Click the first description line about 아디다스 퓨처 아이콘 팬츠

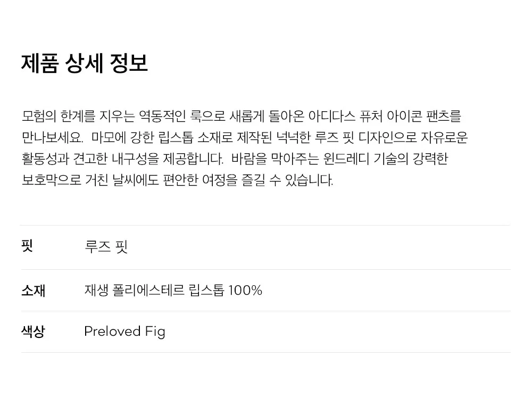click(x=241, y=116)
